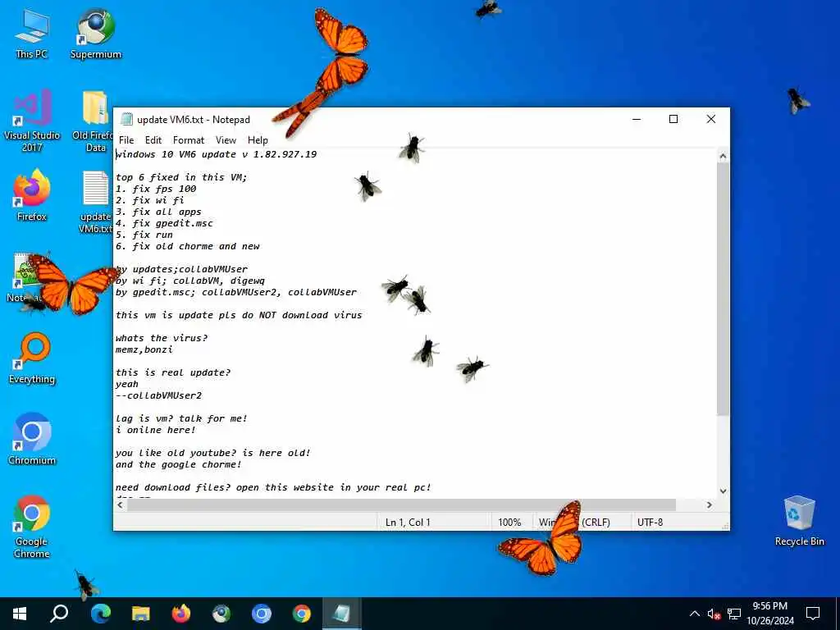The image size is (840, 630).
Task: Launch Everything search desktop shortcut
Action: [x=32, y=358]
